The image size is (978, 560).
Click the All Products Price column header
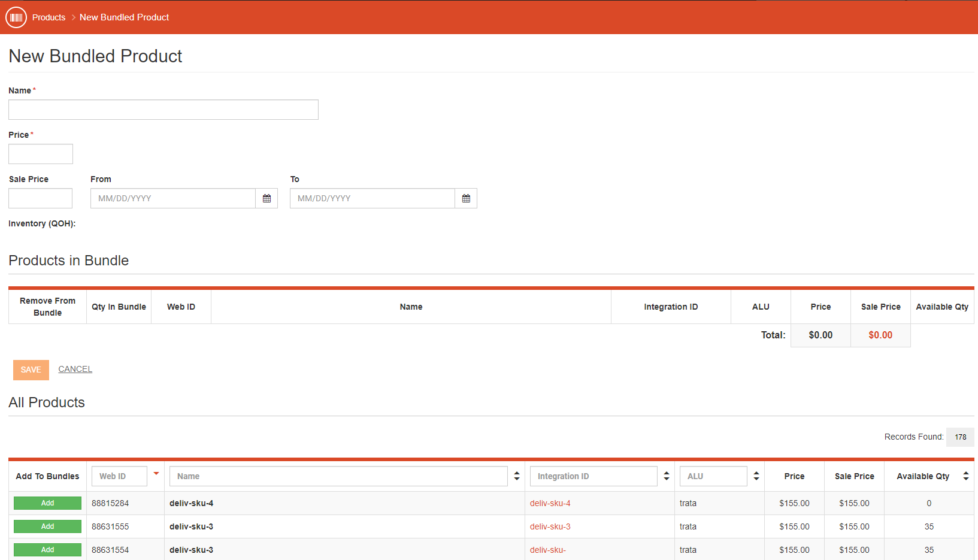point(794,476)
